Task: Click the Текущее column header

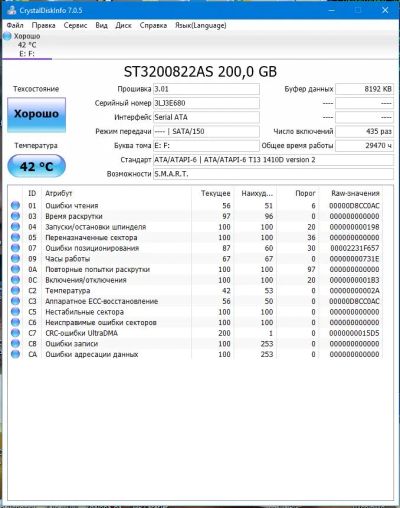Action: (x=216, y=193)
